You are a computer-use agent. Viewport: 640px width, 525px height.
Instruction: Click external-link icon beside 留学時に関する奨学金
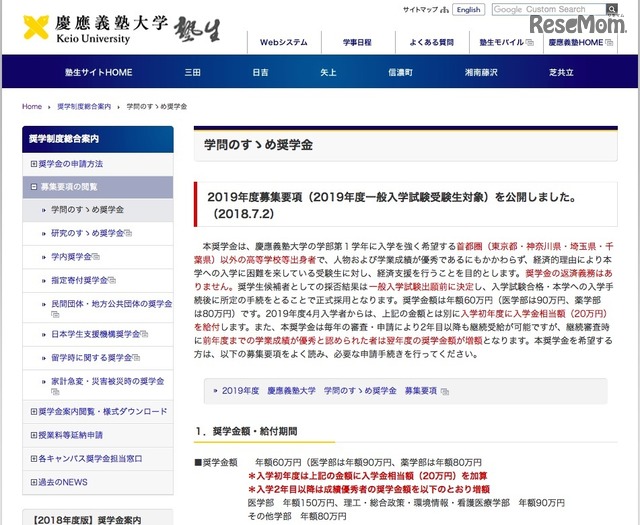click(x=134, y=357)
